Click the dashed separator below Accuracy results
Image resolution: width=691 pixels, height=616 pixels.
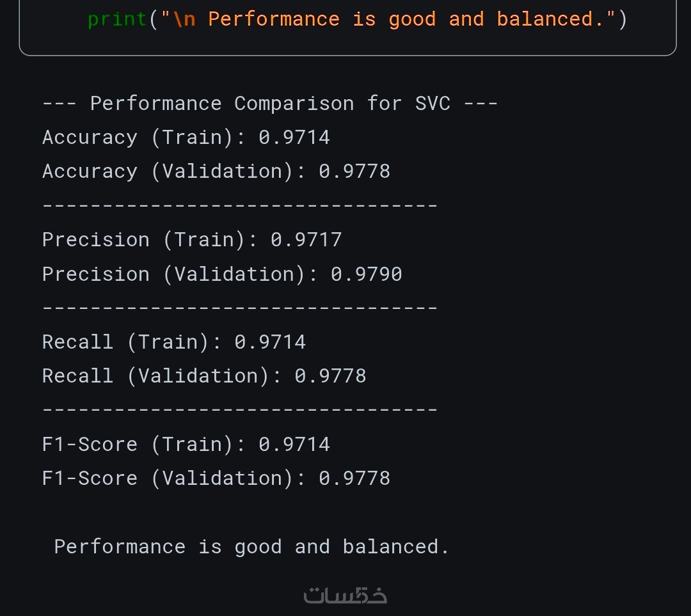[240, 205]
